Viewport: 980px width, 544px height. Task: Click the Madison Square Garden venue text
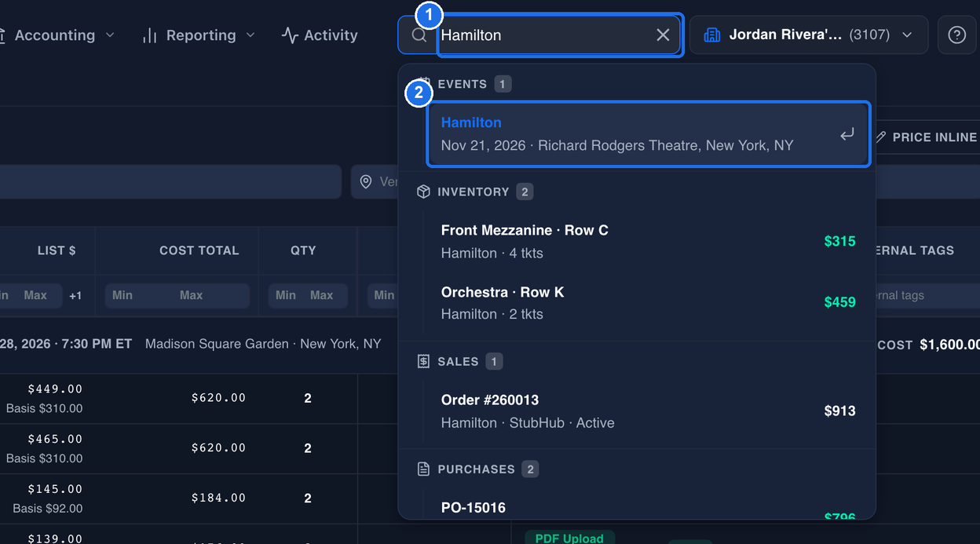coord(217,344)
